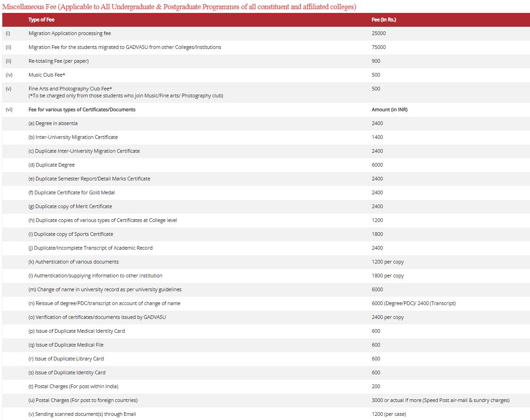
Task: Select Duplicate copy of Sports Certificate
Action: (x=71, y=234)
